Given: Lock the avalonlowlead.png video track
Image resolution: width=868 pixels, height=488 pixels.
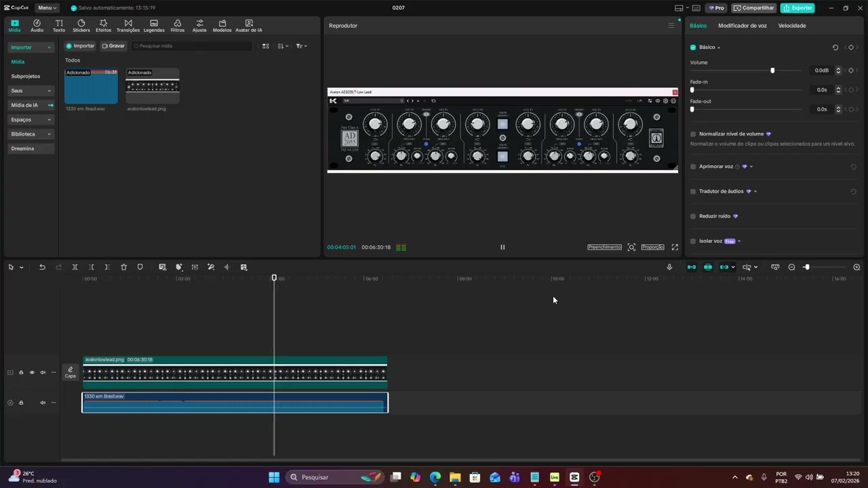Looking at the screenshot, I should 21,372.
